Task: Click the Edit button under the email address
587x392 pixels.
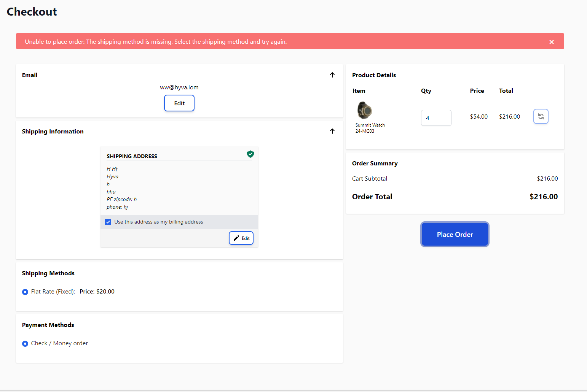Action: [179, 103]
